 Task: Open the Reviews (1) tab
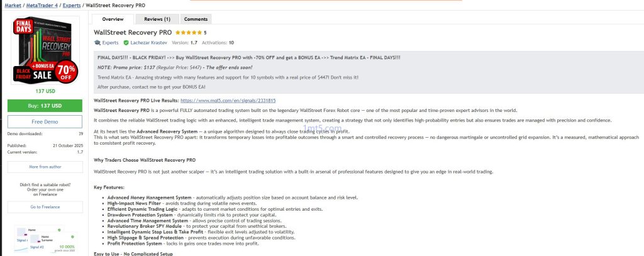point(157,19)
